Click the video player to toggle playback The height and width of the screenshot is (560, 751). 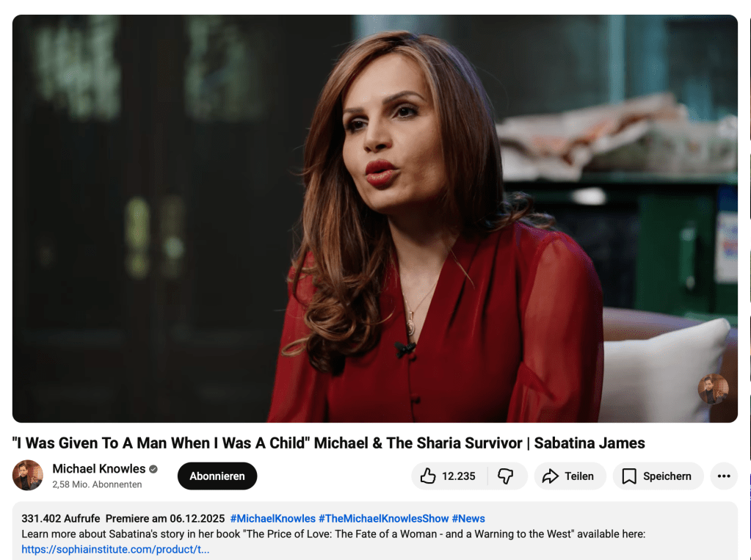(x=375, y=219)
